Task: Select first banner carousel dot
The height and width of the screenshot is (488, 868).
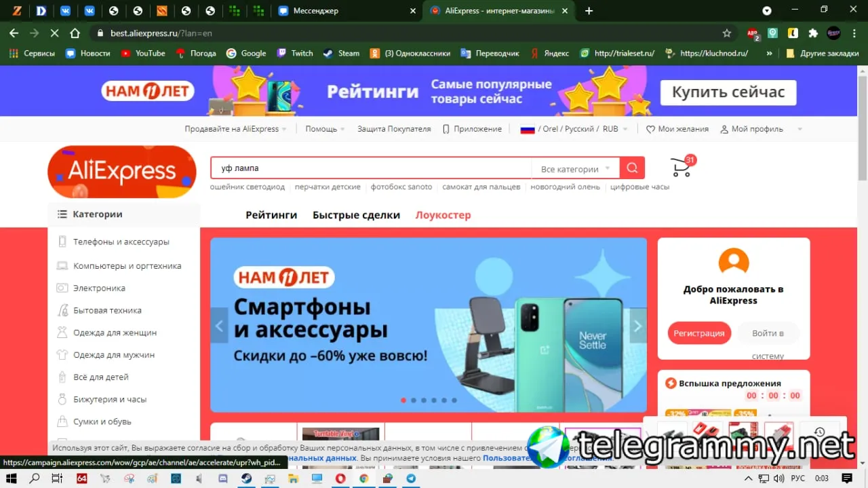Action: tap(403, 400)
